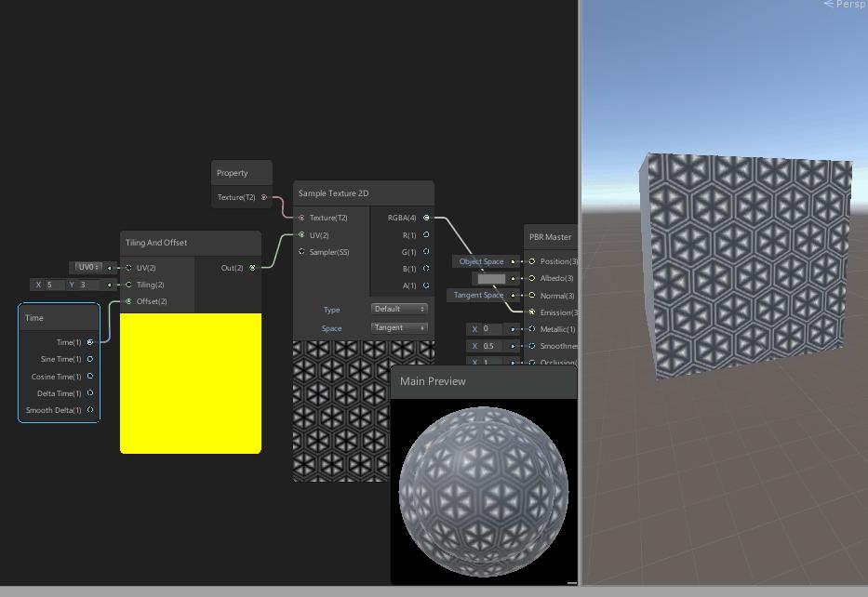Click the UV(2) input port on Sample Texture 2D
This screenshot has height=597, width=868.
point(301,234)
